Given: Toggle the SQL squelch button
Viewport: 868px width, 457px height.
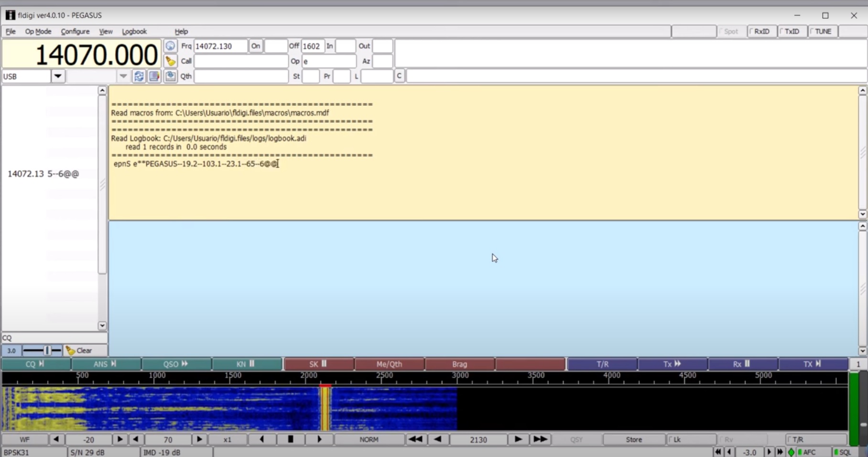Looking at the screenshot, I should pyautogui.click(x=843, y=452).
